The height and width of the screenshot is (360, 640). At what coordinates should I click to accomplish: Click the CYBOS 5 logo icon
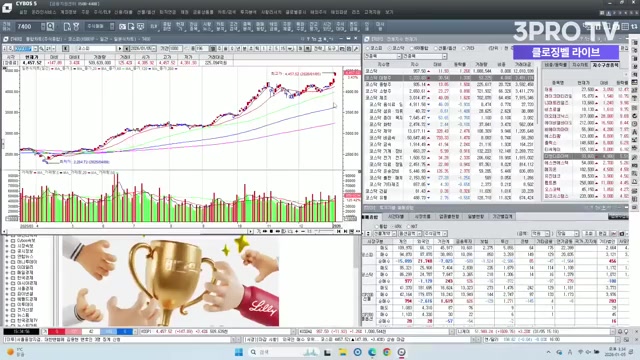click(x=7, y=7)
